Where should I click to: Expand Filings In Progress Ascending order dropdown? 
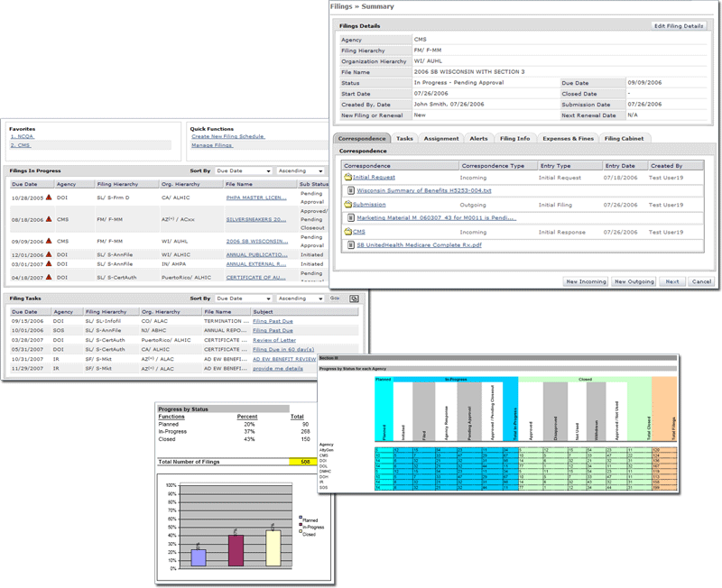click(301, 170)
